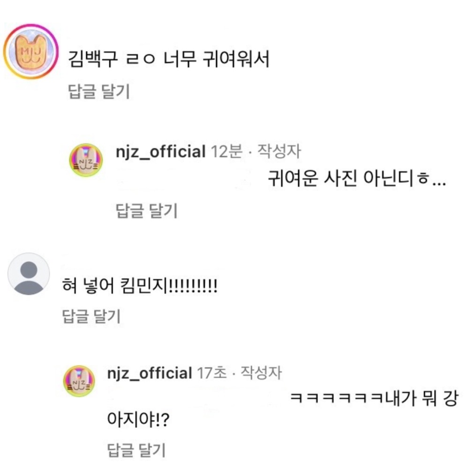Screen dimensions: 469x476
Task: Tap the 작성자 label next to 17초
Action: coord(261,372)
